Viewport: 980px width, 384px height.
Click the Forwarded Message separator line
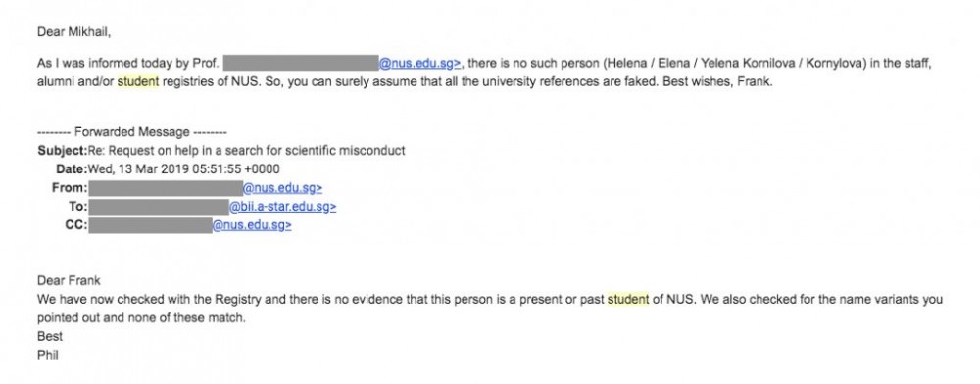(132, 132)
